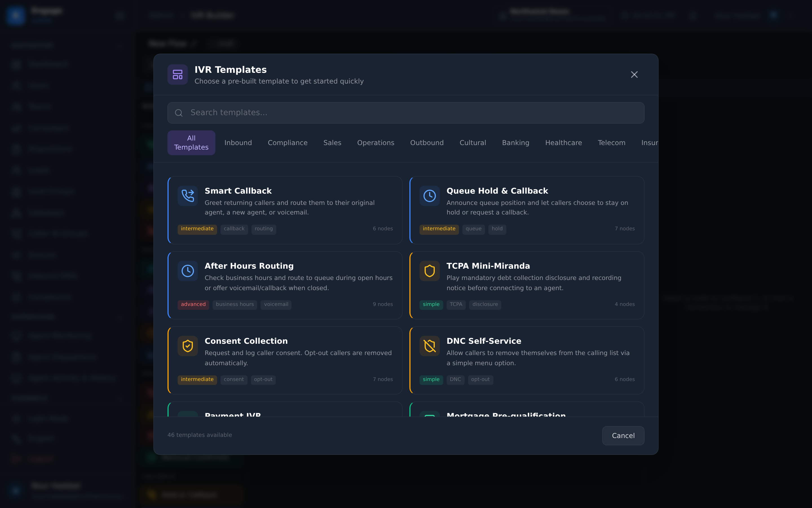This screenshot has height=508, width=812.
Task: Click the DNC Self-Service shield-off icon
Action: [x=429, y=346]
